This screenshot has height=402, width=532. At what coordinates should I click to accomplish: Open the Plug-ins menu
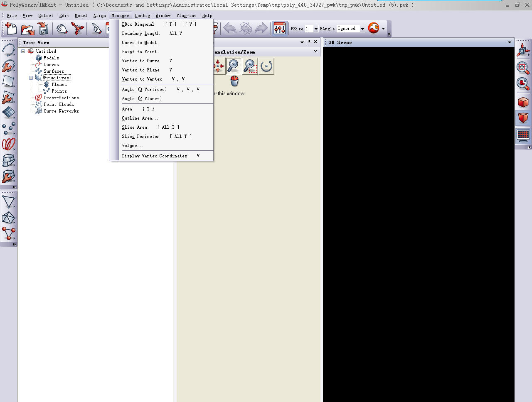[186, 15]
